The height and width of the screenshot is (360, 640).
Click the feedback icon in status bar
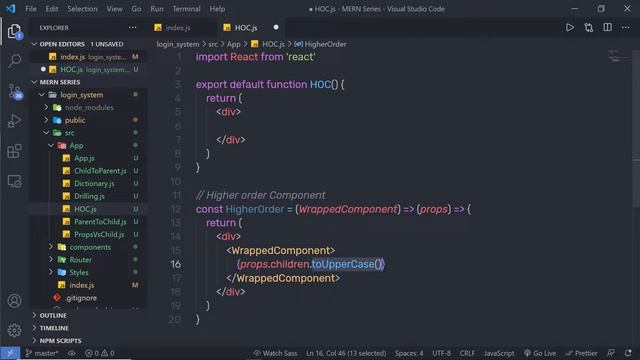tap(611, 353)
